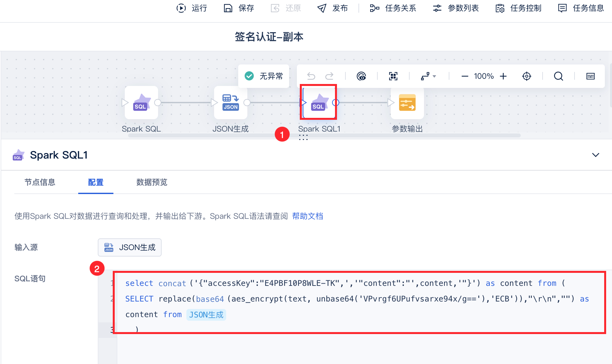This screenshot has width=612, height=364.
Task: Collapse the Spark SQL1 panel chevron
Action: point(596,155)
